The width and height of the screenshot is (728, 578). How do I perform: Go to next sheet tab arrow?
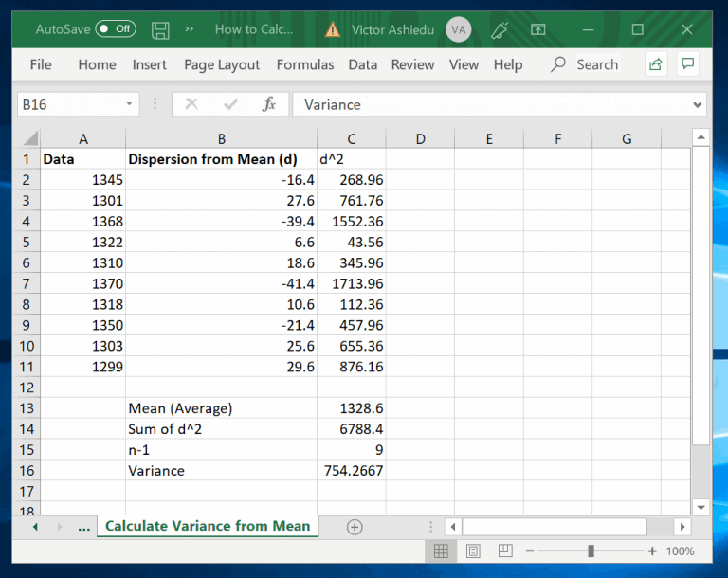[60, 527]
